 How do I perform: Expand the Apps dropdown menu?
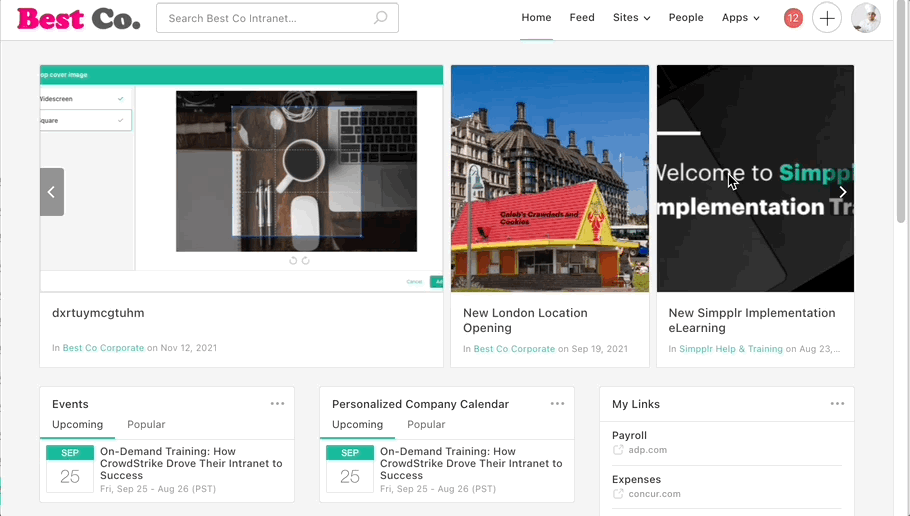[741, 18]
